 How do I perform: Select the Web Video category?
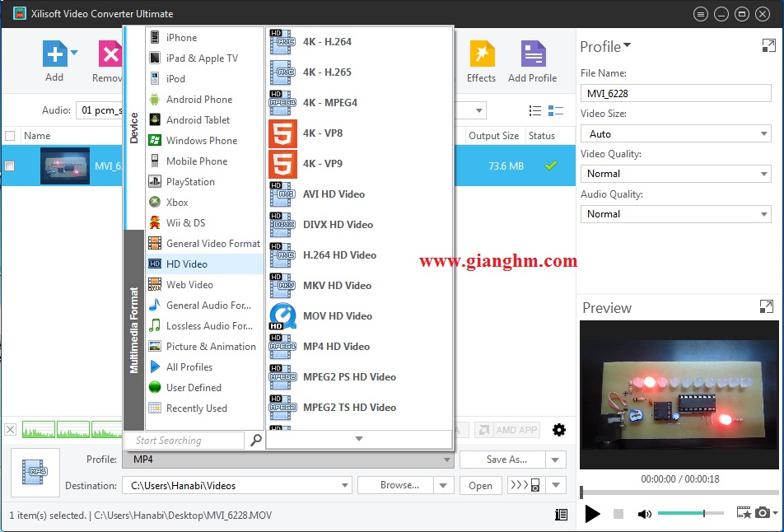point(204,285)
